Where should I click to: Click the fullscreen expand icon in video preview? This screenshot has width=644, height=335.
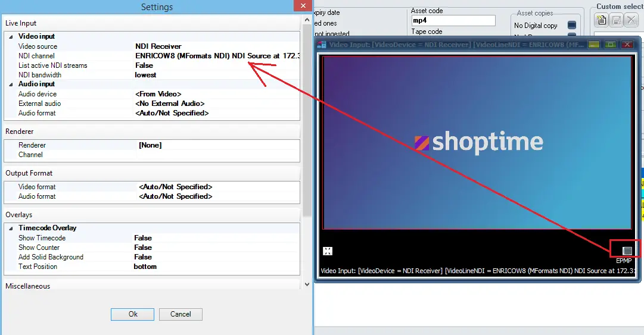click(x=327, y=251)
